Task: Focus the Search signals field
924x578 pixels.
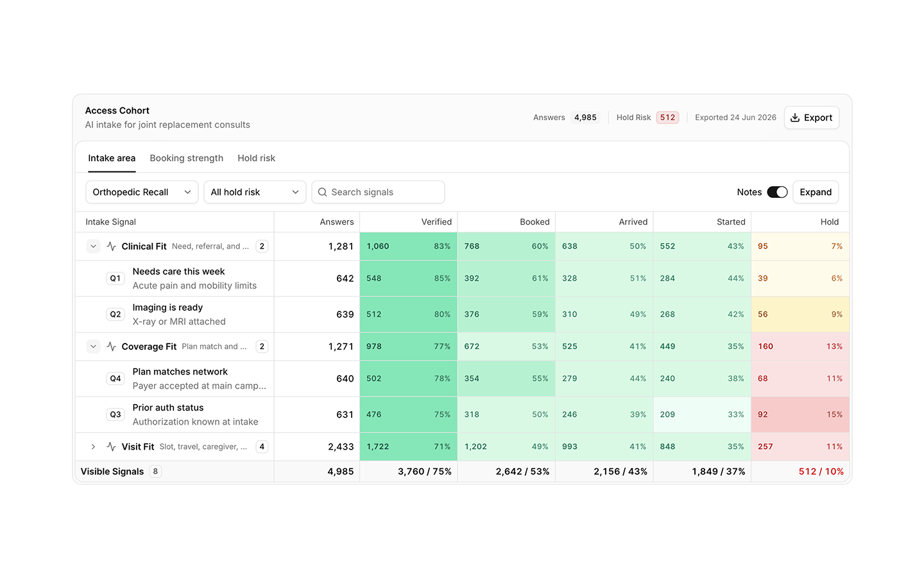Action: 378,192
